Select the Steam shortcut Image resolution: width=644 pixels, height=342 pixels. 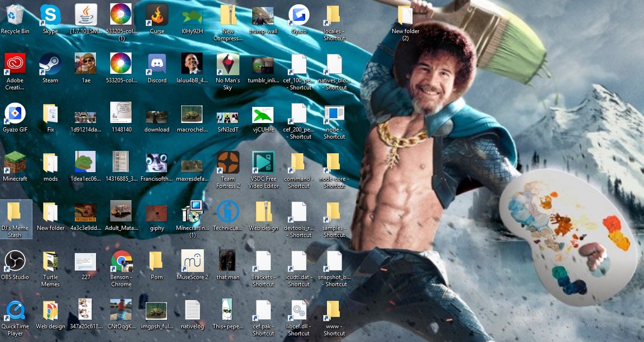[x=51, y=64]
